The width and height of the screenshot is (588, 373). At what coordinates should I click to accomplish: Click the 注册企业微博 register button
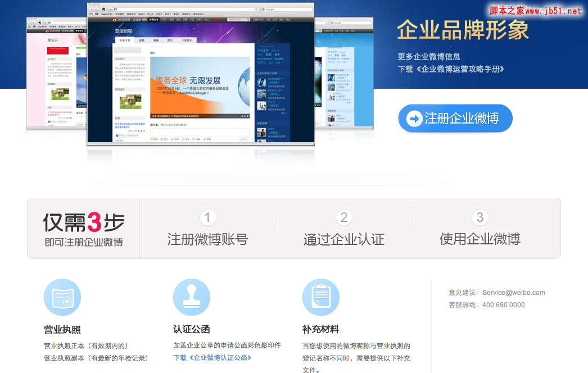[x=455, y=119]
